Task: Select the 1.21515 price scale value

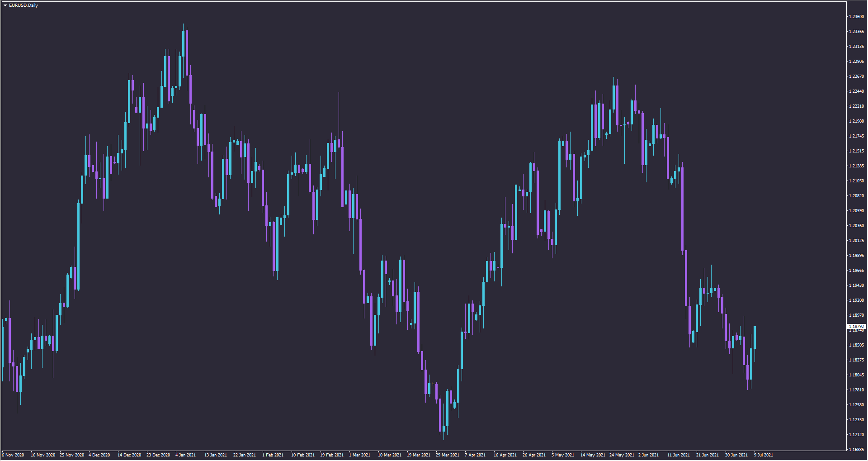Action: (x=856, y=151)
